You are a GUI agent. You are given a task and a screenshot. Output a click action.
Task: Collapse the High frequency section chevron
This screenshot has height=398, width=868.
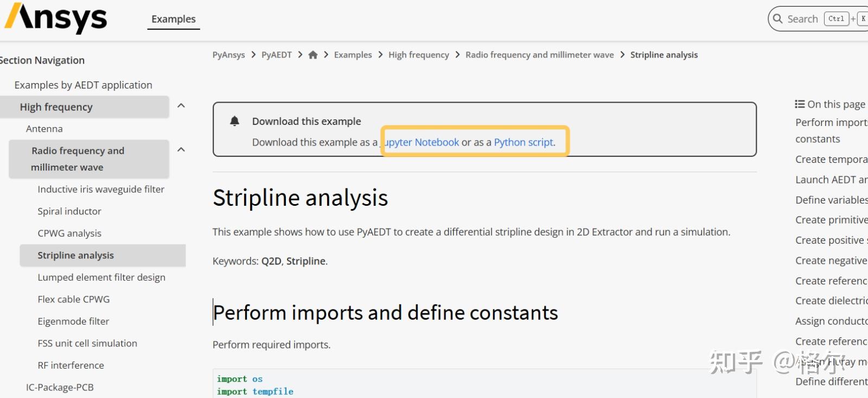[x=181, y=106]
